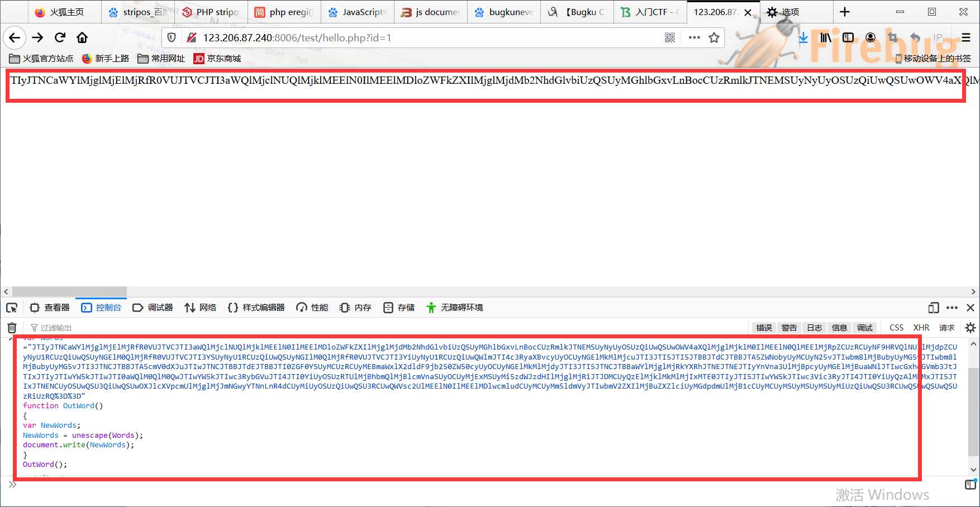This screenshot has height=507, width=980.
Task: Go back with the browser back arrow
Action: [15, 37]
